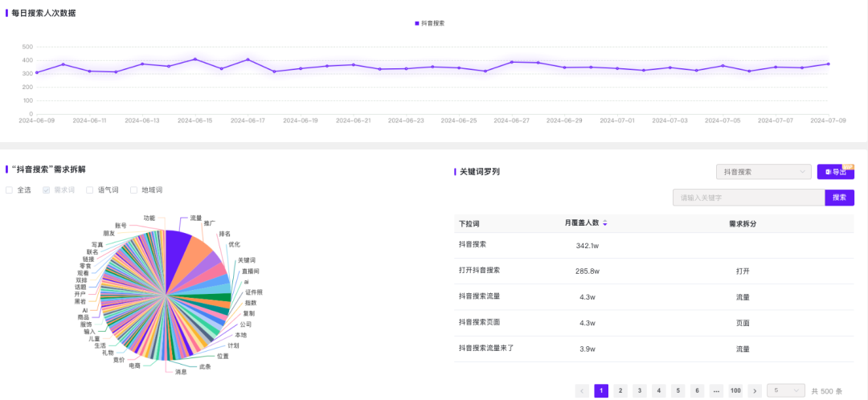Click the first chart point at 2024-06-09
Image resolution: width=868 pixels, height=400 pixels.
(x=36, y=72)
